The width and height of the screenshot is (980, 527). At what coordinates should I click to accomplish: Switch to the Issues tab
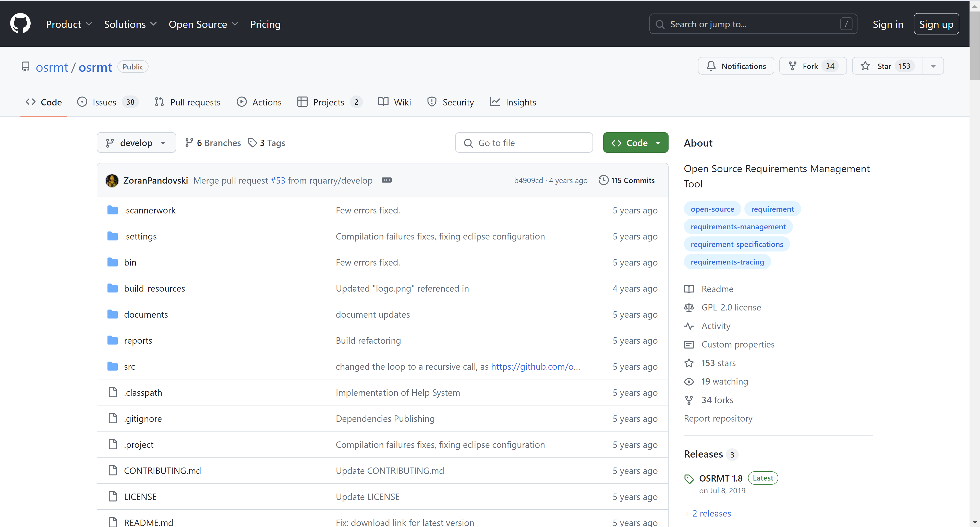coord(108,102)
